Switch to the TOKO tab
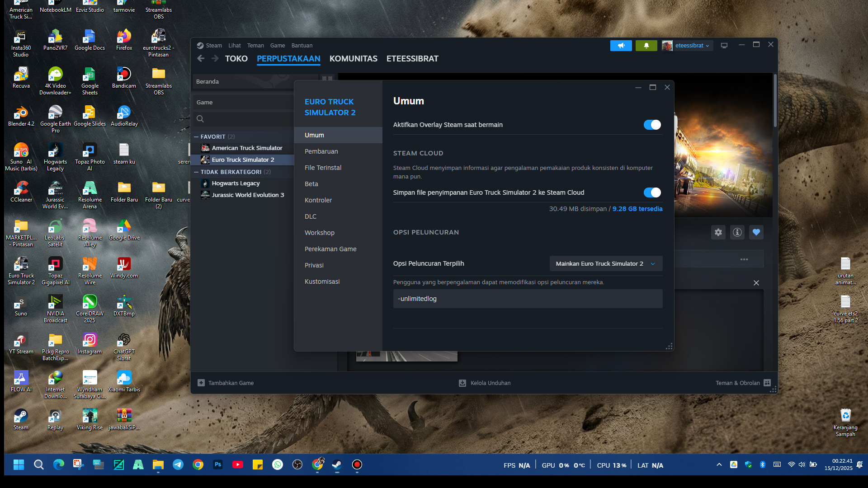This screenshot has width=868, height=488. click(x=236, y=59)
